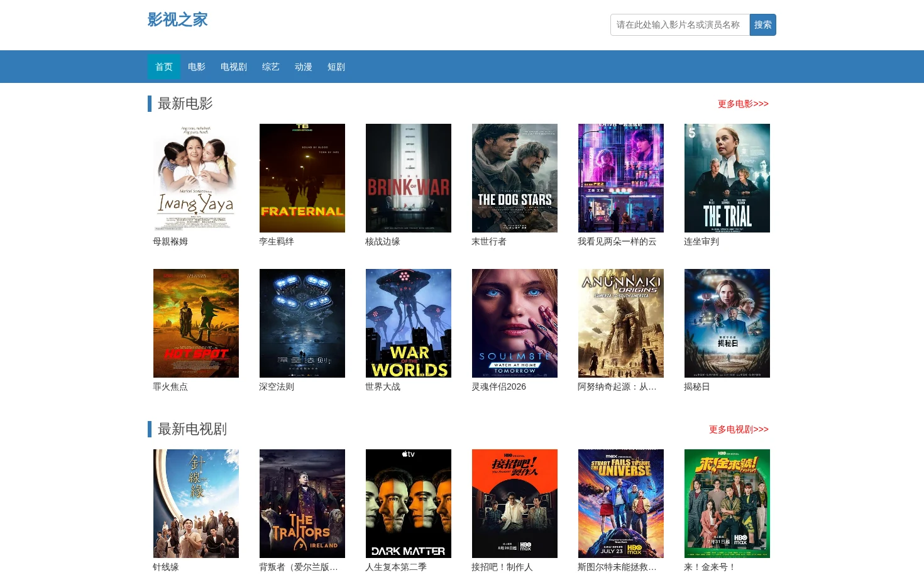Open The Traitors Ireland poster
This screenshot has width=924, height=580.
pyautogui.click(x=302, y=503)
